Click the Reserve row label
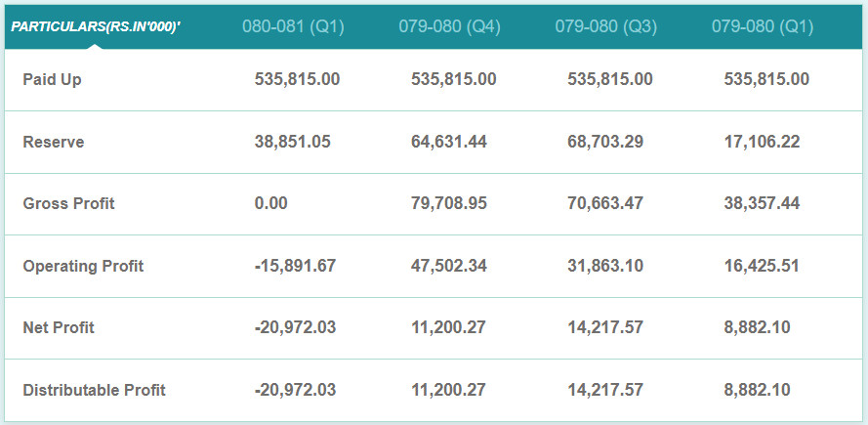868x425 pixels. pyautogui.click(x=54, y=142)
